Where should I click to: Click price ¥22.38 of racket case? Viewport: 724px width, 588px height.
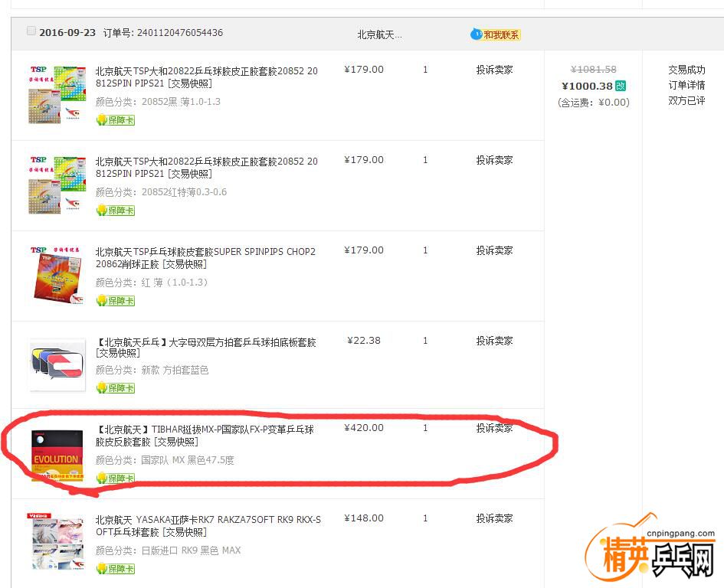point(364,341)
